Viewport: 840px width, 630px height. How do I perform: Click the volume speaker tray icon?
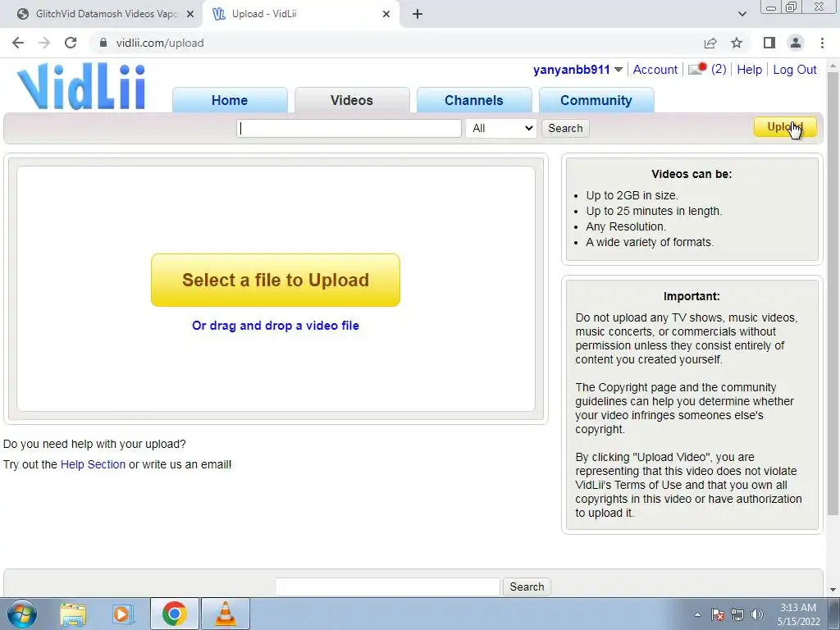(757, 614)
